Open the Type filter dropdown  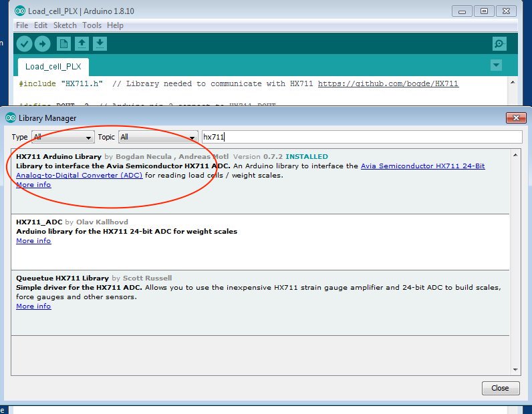63,137
